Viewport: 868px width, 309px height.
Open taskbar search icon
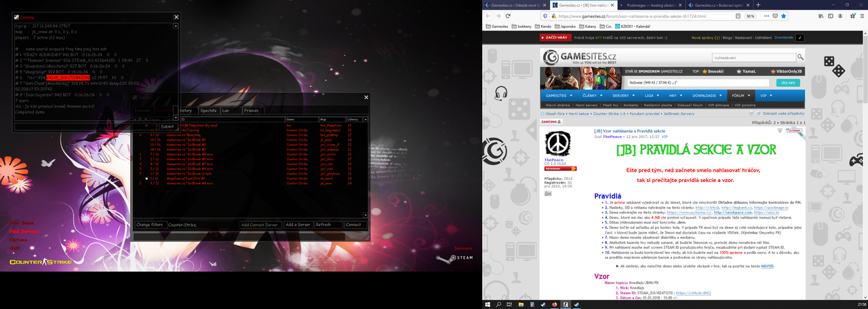point(498,304)
